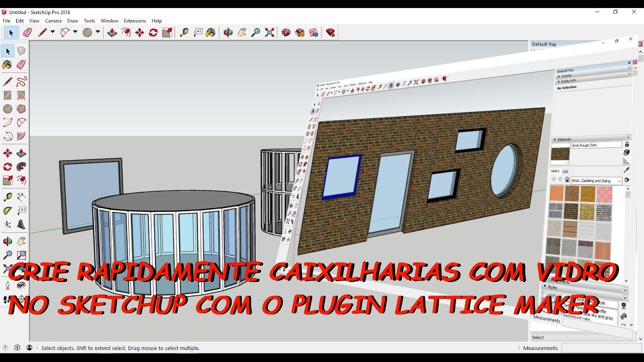This screenshot has height=362, width=644.
Task: Click the user sign-in icon in the status bar
Action: (x=29, y=347)
